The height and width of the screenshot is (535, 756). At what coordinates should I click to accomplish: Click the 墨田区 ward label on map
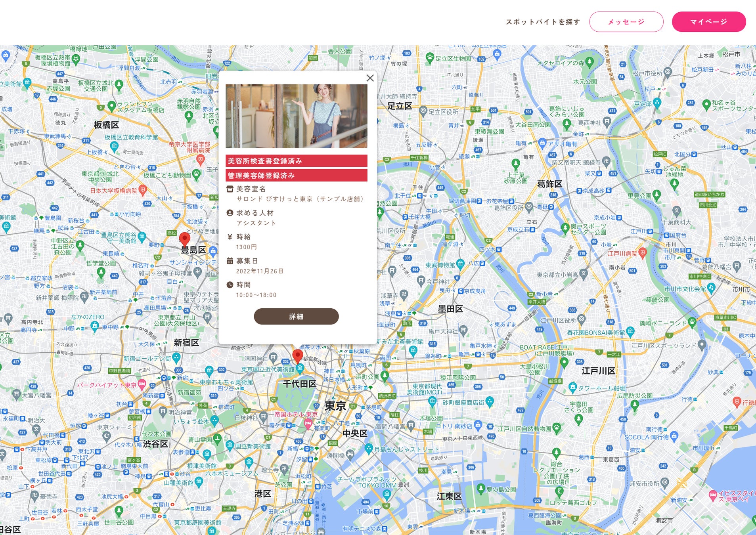(x=450, y=309)
